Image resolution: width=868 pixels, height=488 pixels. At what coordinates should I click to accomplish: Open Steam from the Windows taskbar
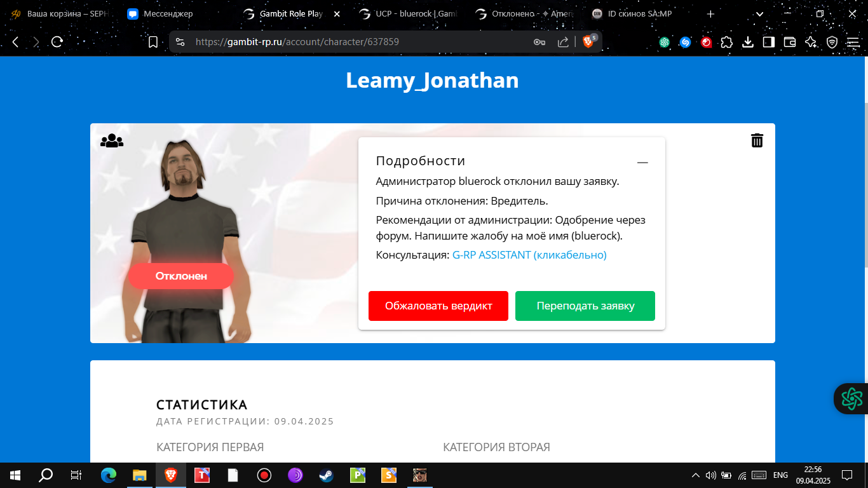click(x=325, y=475)
